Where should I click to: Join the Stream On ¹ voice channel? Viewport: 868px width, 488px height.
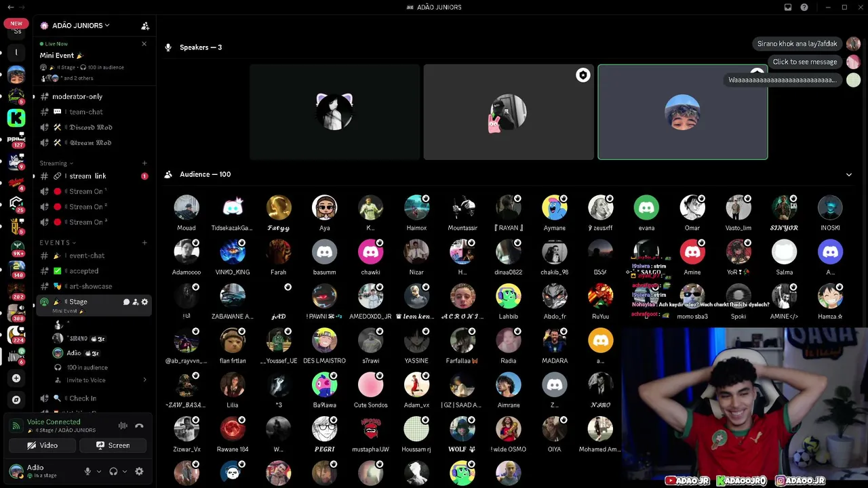[93, 192]
